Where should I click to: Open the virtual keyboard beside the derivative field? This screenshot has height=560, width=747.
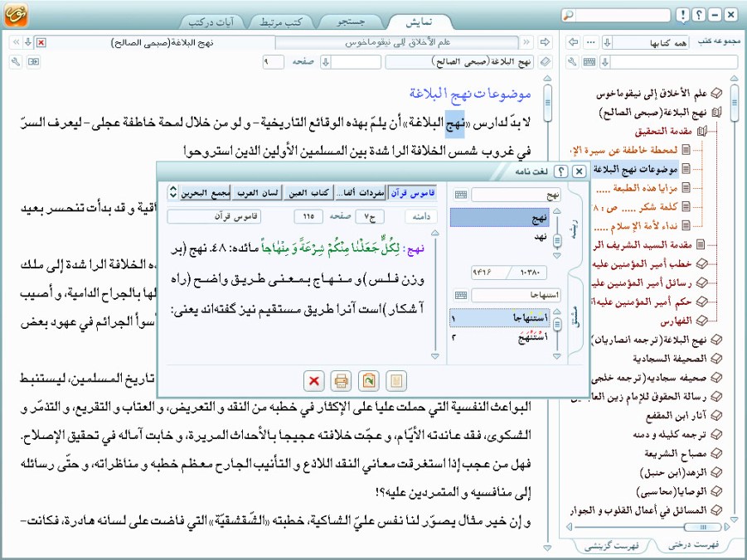[461, 296]
